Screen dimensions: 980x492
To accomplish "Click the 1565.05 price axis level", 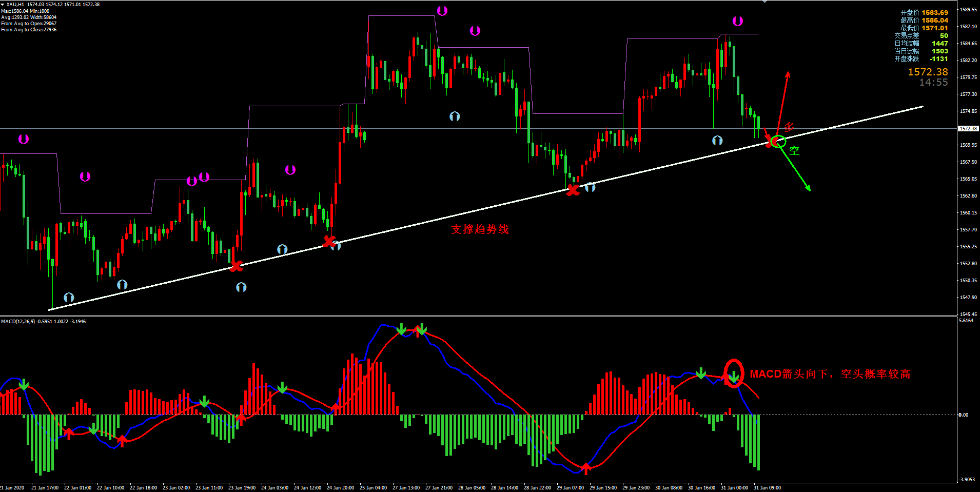I will (968, 179).
